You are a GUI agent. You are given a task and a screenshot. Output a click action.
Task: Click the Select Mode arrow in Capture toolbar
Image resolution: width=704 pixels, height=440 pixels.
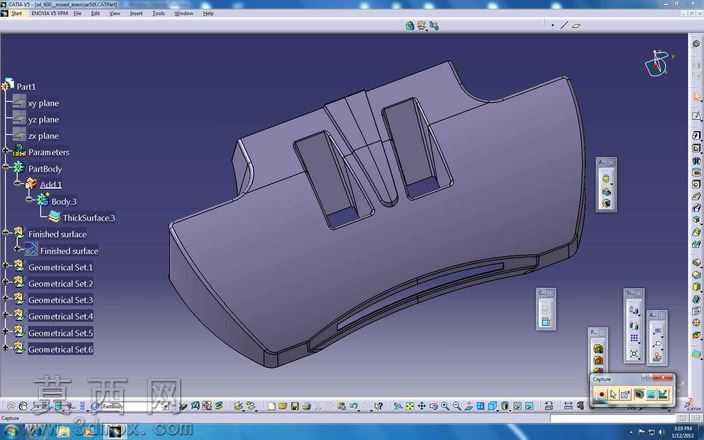pyautogui.click(x=613, y=395)
